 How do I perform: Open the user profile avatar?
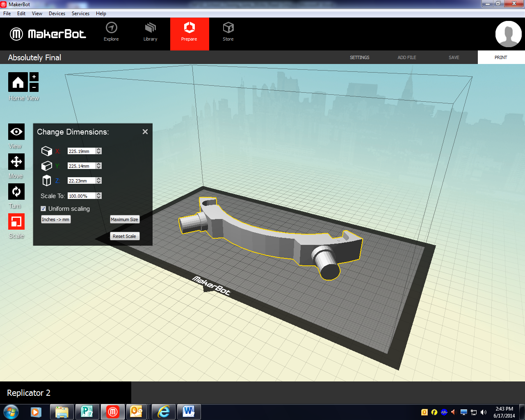click(x=508, y=34)
